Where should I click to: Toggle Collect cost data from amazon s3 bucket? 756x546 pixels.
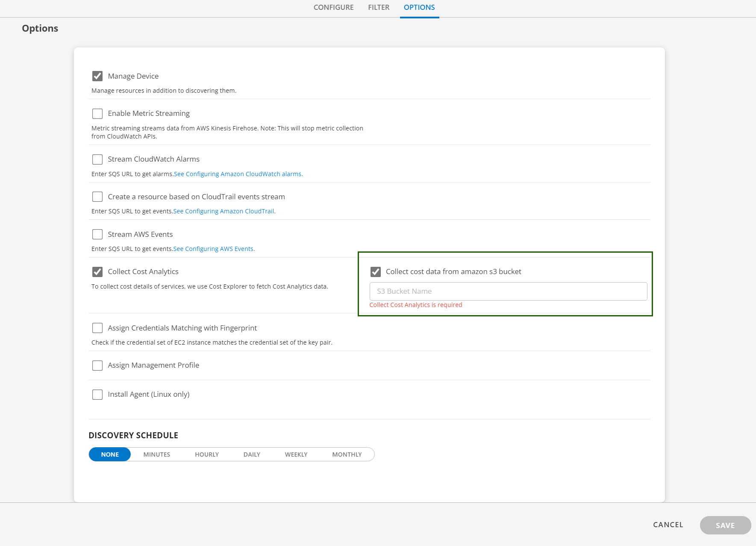coord(376,272)
